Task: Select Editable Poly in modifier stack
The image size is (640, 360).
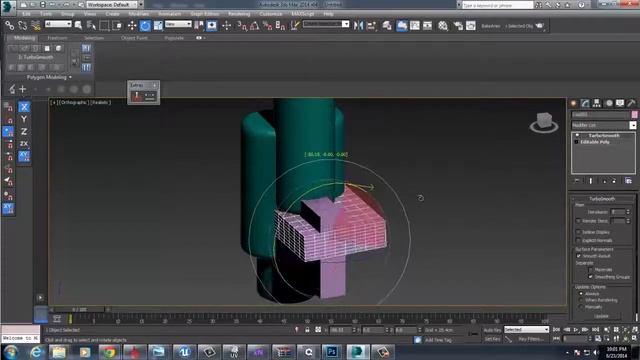Action: click(596, 142)
